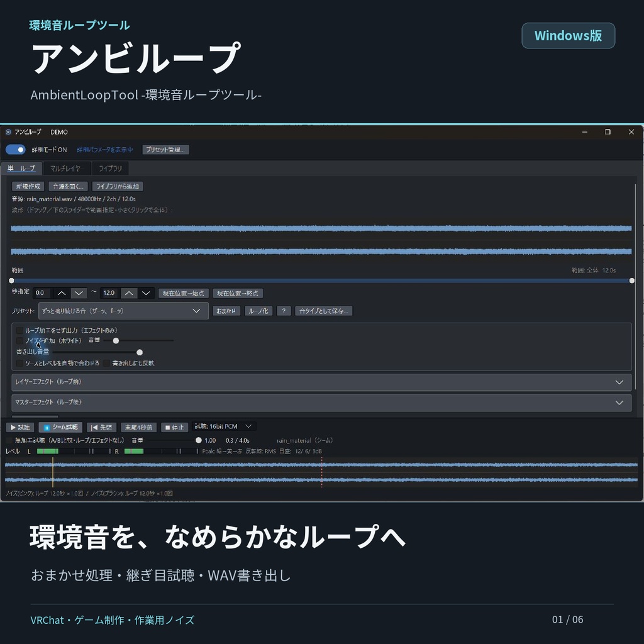Expand the レイヤーエフェクト（ループ前） section
644x644 pixels.
coord(321,382)
